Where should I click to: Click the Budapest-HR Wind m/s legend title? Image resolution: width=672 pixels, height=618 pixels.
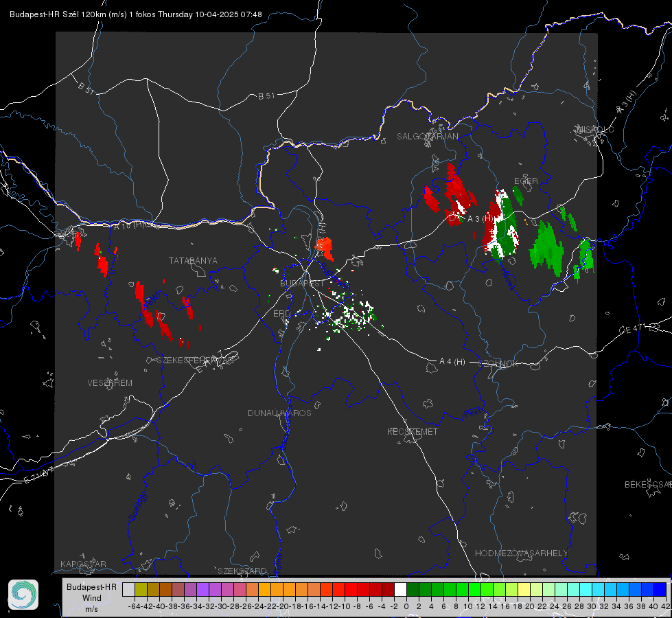pos(92,598)
